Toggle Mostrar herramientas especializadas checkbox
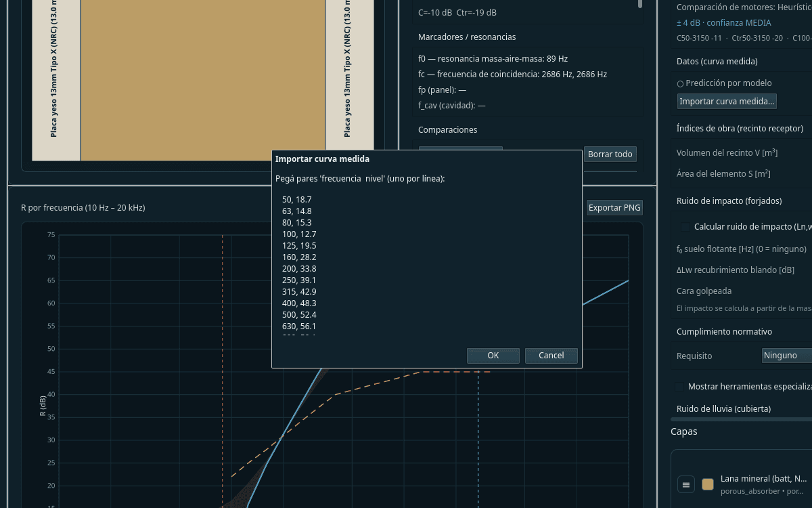The height and width of the screenshot is (508, 812). pos(679,387)
